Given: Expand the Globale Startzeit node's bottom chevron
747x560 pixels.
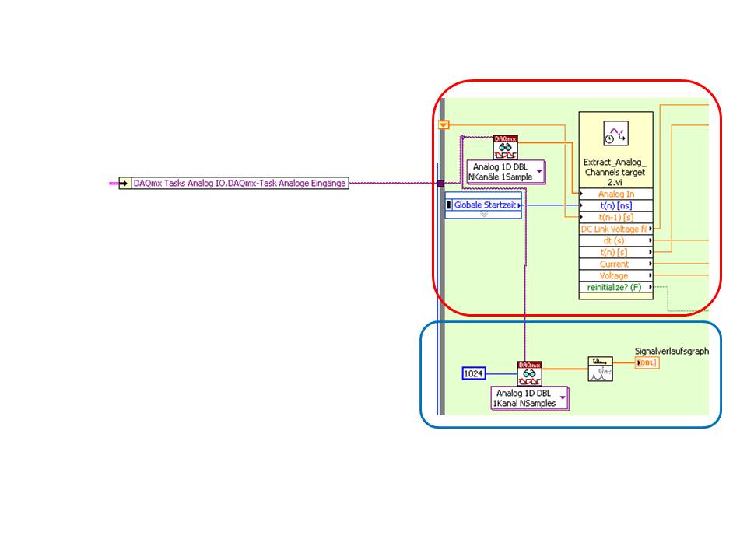Looking at the screenshot, I should pos(483,215).
